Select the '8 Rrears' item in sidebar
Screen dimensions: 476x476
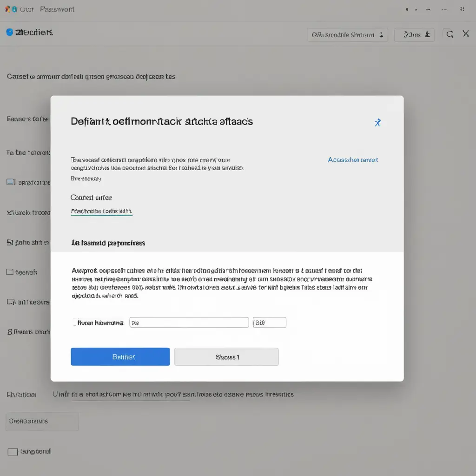[x=28, y=332]
